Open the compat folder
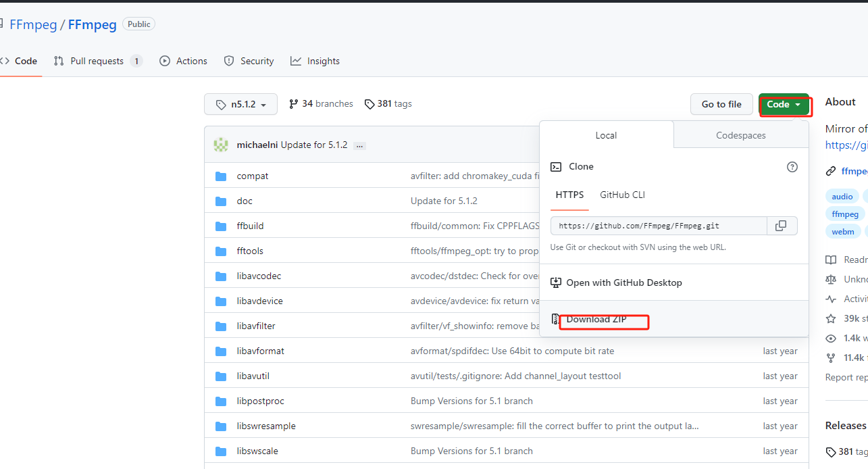The image size is (868, 469). (x=253, y=176)
